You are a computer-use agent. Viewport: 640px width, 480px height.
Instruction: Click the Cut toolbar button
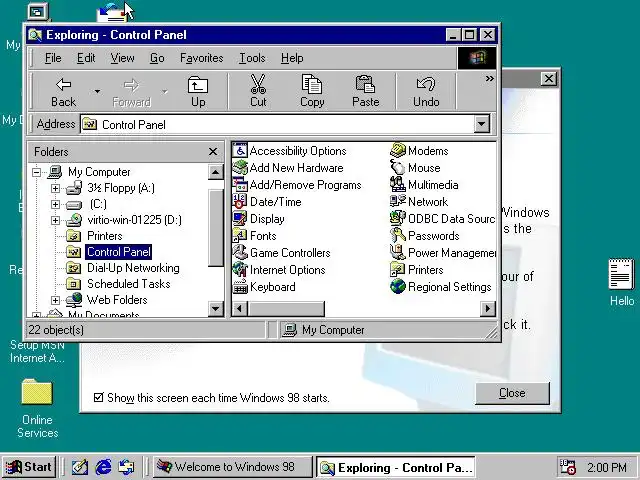point(258,92)
